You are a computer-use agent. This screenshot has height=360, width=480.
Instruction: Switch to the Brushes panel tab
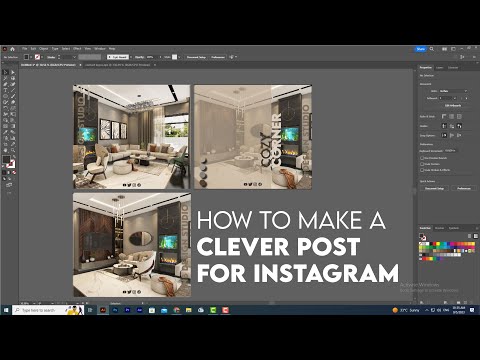[x=439, y=228]
